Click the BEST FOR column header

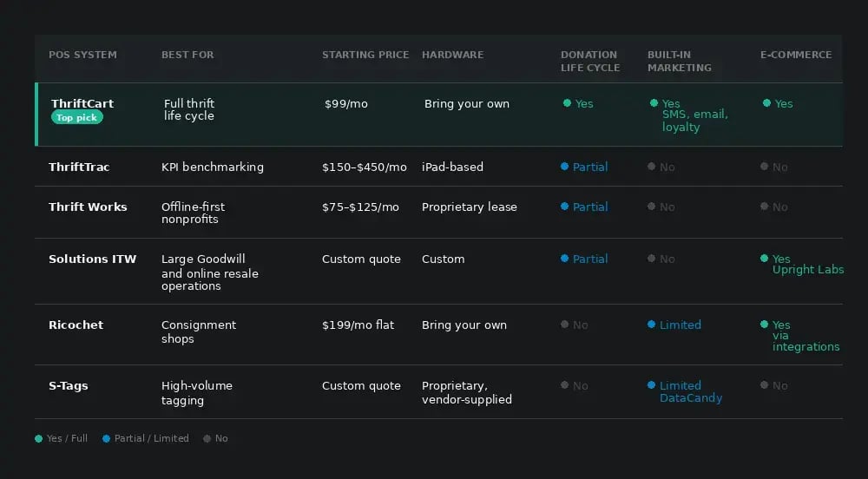(x=187, y=55)
